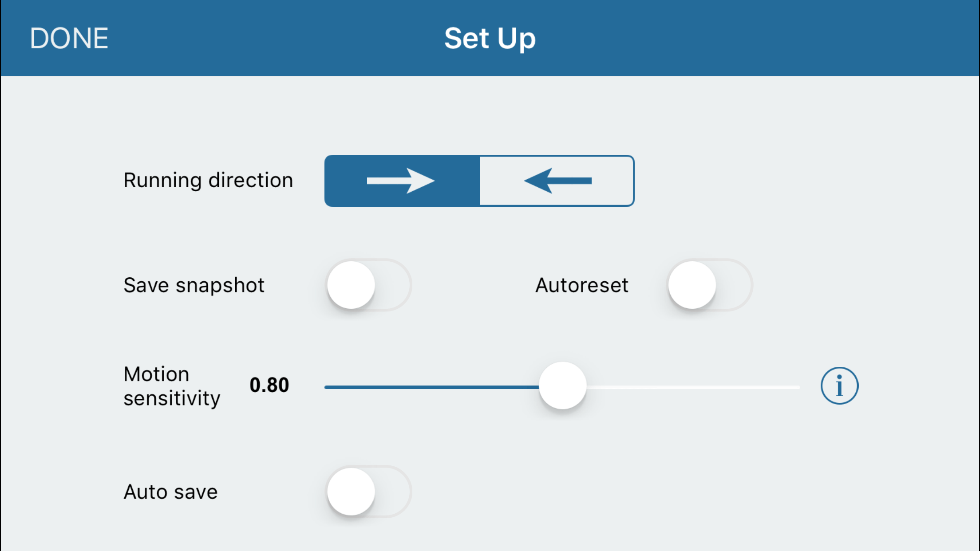Click the unfilled gray part of sensitivity slider
The height and width of the screenshot is (551, 980).
[x=692, y=387]
